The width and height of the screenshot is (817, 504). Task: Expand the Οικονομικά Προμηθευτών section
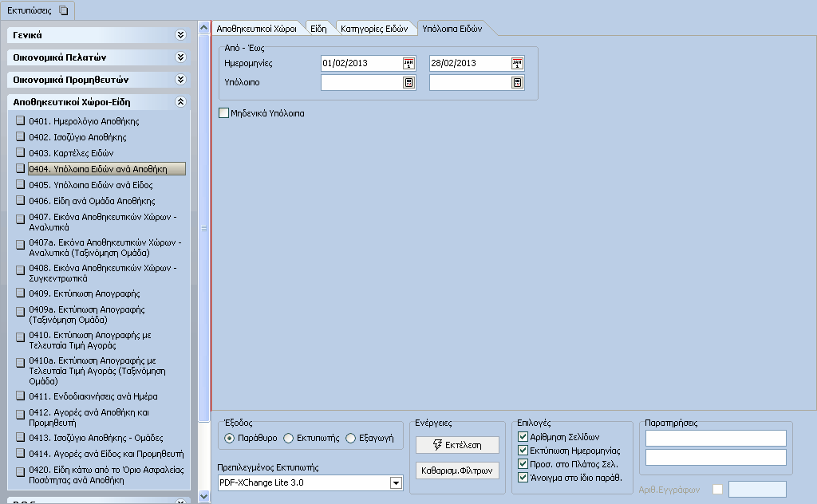pos(181,80)
